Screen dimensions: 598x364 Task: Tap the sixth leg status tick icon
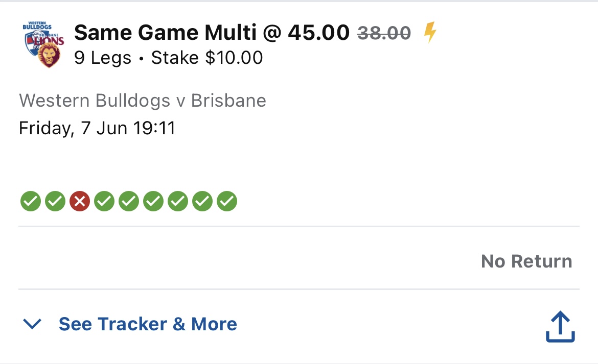[153, 201]
